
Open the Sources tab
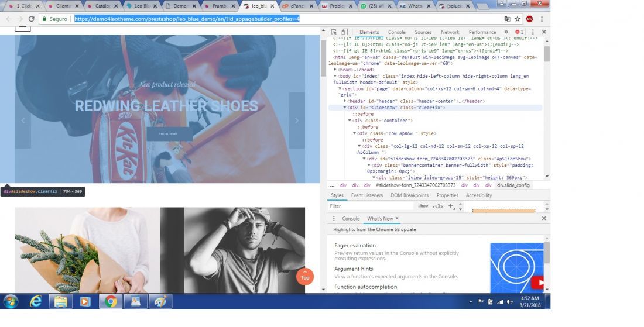click(x=423, y=32)
